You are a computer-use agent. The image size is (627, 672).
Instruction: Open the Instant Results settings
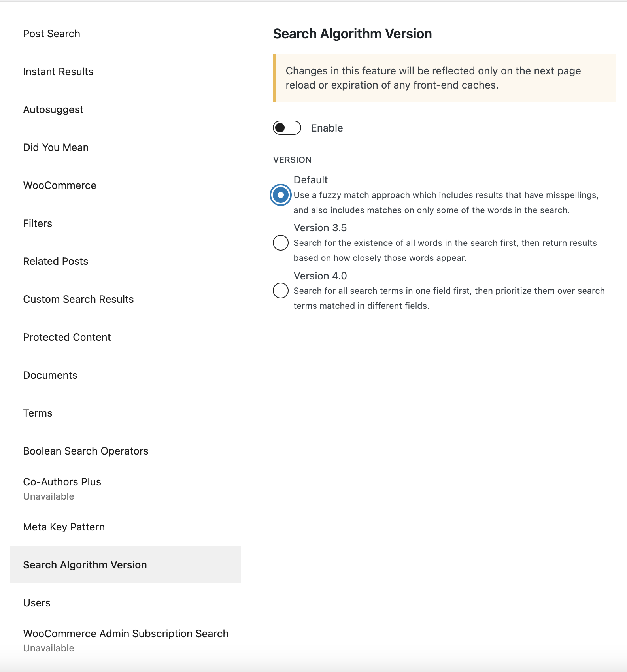58,72
